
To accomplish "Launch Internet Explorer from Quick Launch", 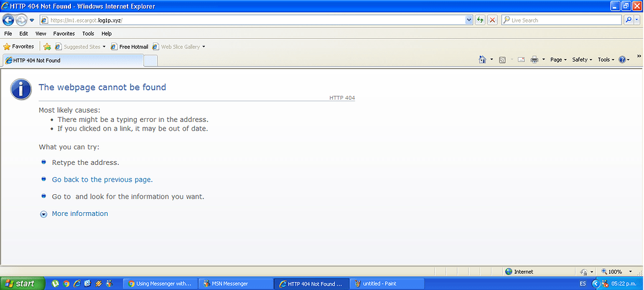I will pyautogui.click(x=77, y=283).
